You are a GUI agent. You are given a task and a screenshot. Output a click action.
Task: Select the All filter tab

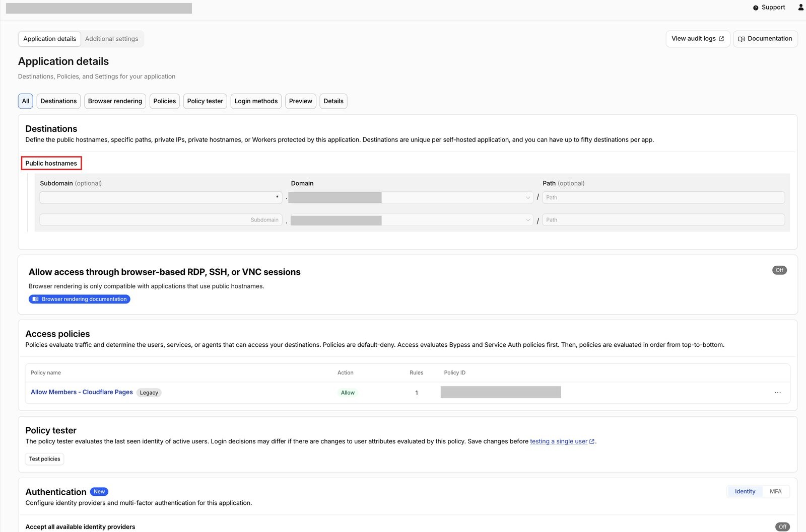[x=26, y=101]
